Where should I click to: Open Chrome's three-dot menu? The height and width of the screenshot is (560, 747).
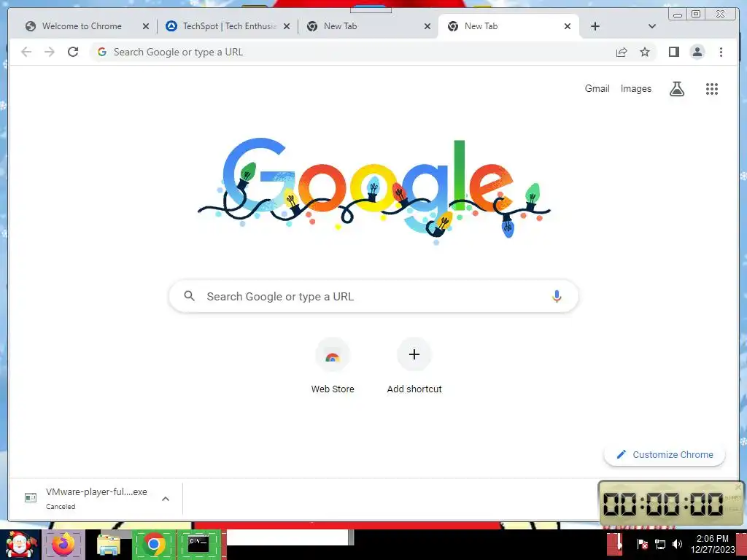tap(721, 52)
